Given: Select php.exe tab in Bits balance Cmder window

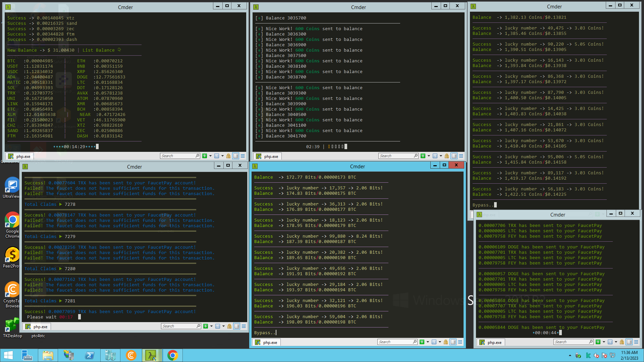Looking at the screenshot, I should pos(266,342).
